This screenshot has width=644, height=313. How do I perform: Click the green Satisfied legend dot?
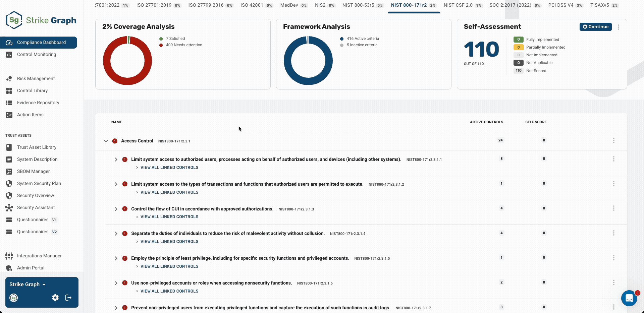coord(161,39)
